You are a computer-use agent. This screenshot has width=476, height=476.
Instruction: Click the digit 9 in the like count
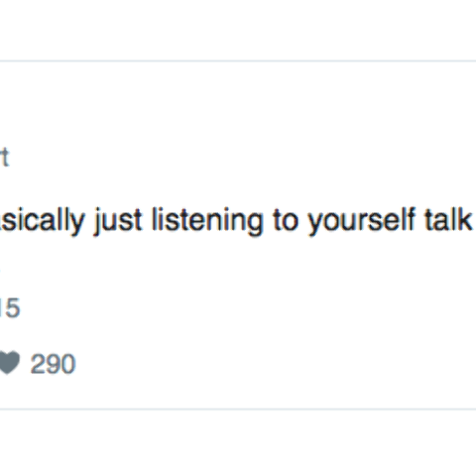click(53, 364)
